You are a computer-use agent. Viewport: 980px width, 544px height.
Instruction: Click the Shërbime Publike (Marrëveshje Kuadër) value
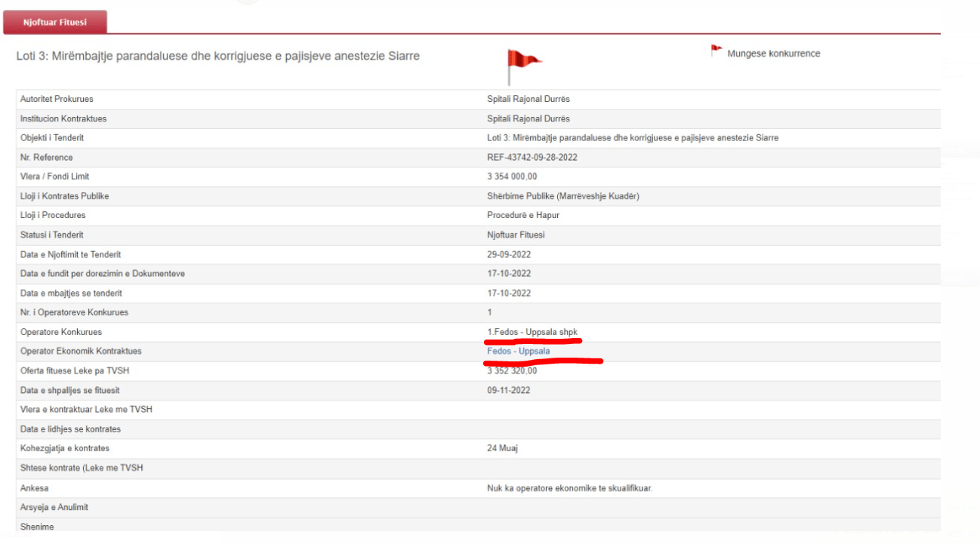(x=564, y=196)
